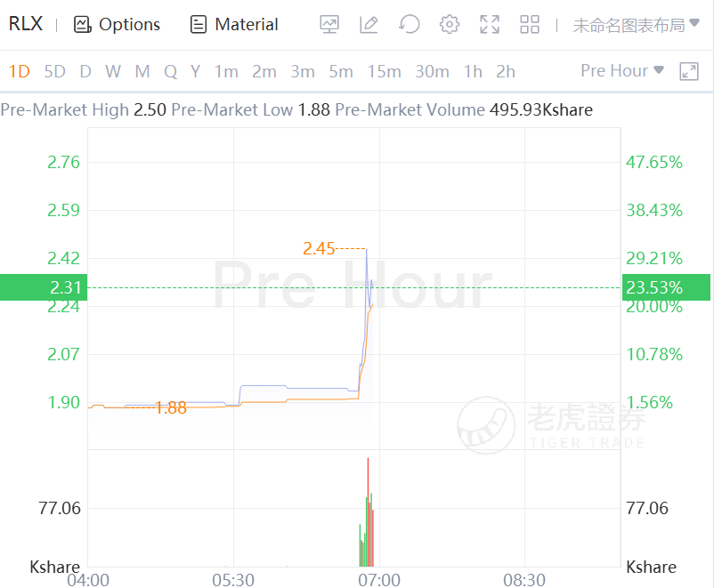Image resolution: width=714 pixels, height=588 pixels.
Task: Expand the chart panel using corner icon
Action: (688, 71)
